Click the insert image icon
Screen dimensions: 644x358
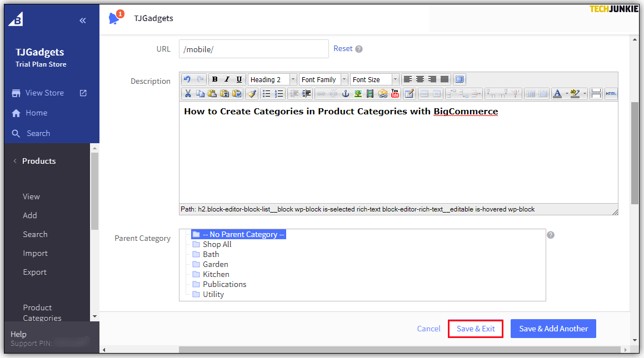358,94
